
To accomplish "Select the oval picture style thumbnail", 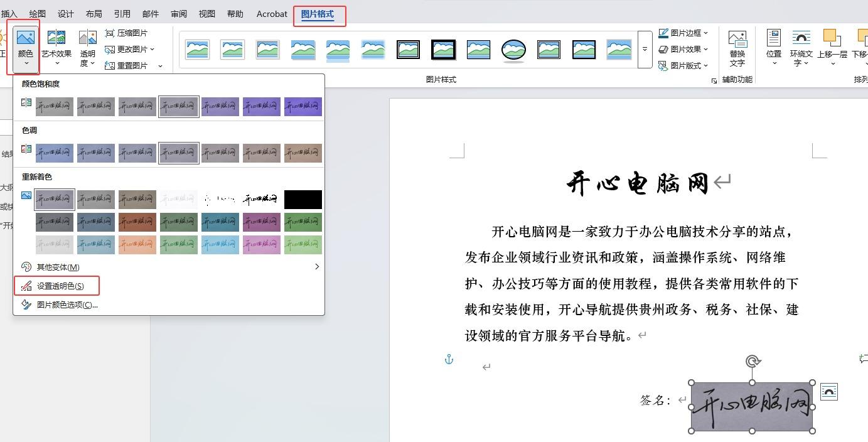I will point(513,50).
